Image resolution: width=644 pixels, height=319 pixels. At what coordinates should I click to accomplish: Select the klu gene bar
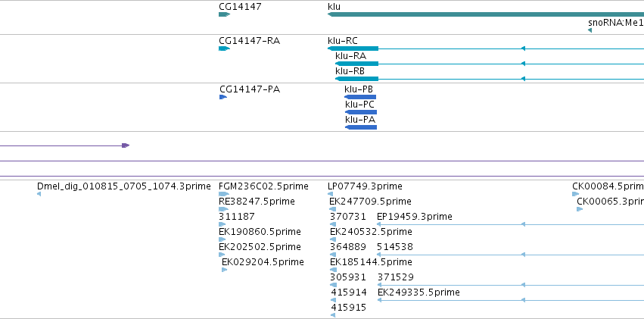[486, 14]
